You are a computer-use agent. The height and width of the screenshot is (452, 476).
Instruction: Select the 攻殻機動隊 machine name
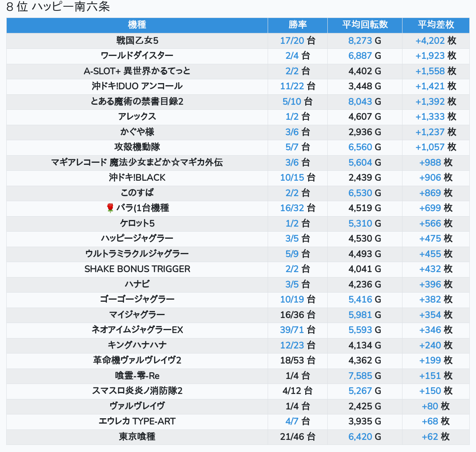click(x=137, y=147)
